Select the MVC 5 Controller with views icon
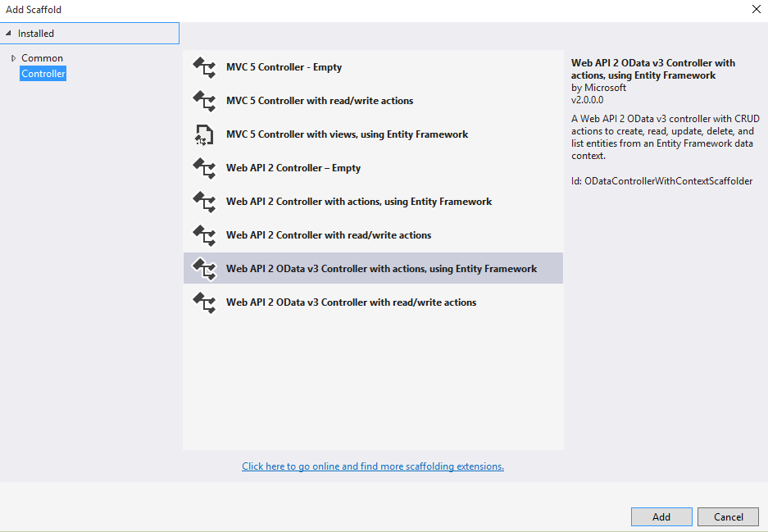The image size is (768, 532). coord(204,134)
